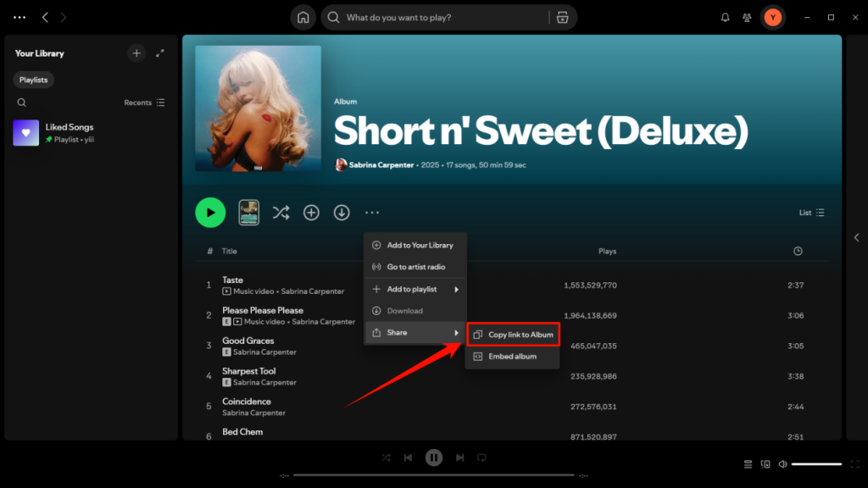Go back with the left arrow
Viewport: 868px width, 488px height.
pos(46,17)
